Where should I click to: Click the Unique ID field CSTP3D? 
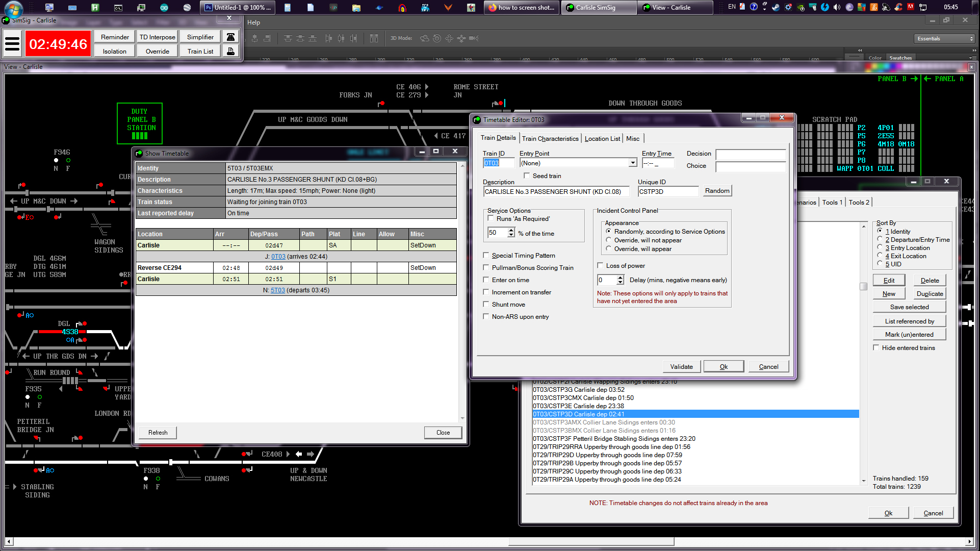point(668,191)
